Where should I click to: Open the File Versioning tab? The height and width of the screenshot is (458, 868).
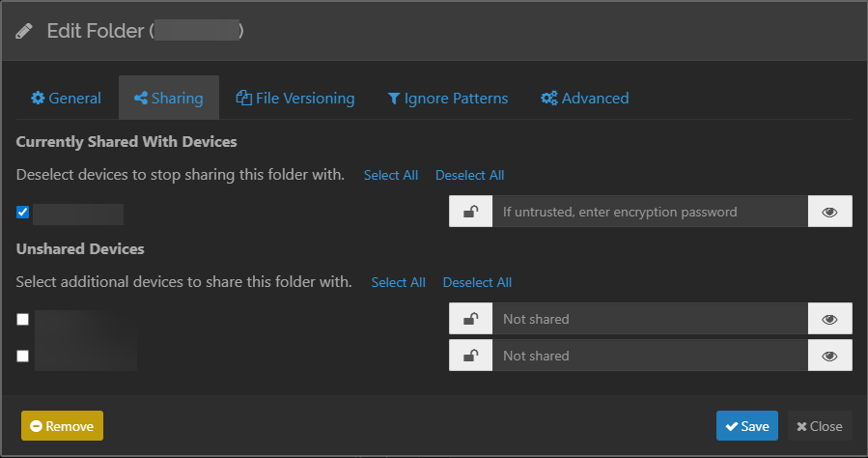[295, 98]
